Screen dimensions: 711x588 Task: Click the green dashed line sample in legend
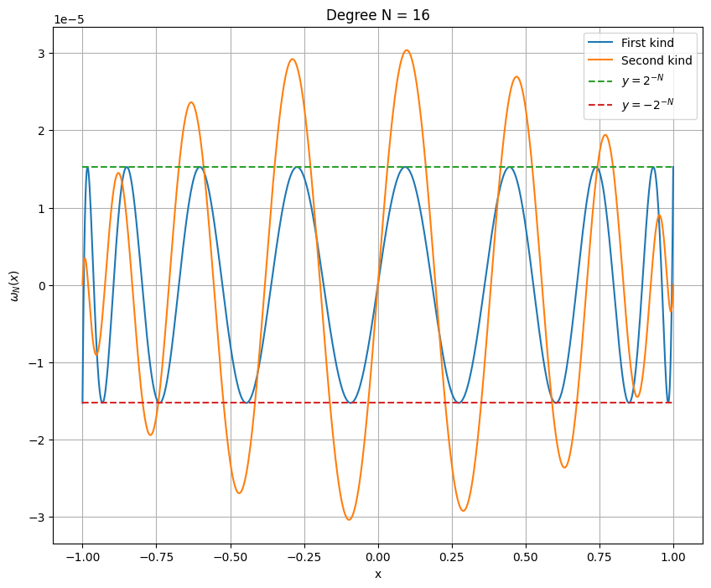tap(601, 82)
